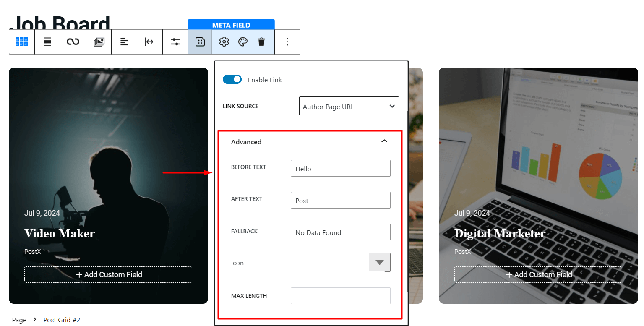Click the Fallback text input field
644x326 pixels.
[340, 232]
